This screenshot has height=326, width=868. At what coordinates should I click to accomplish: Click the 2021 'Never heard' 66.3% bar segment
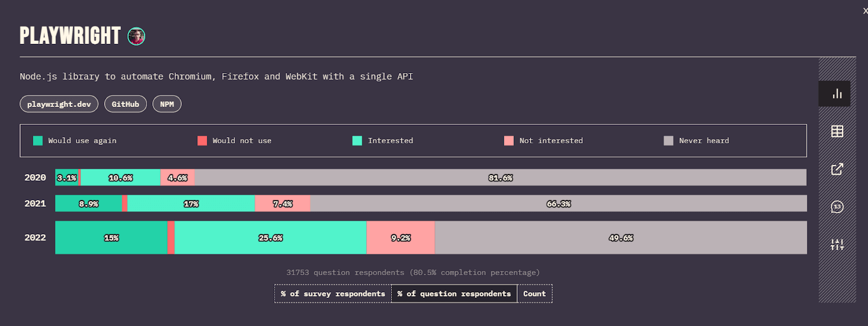pos(558,203)
